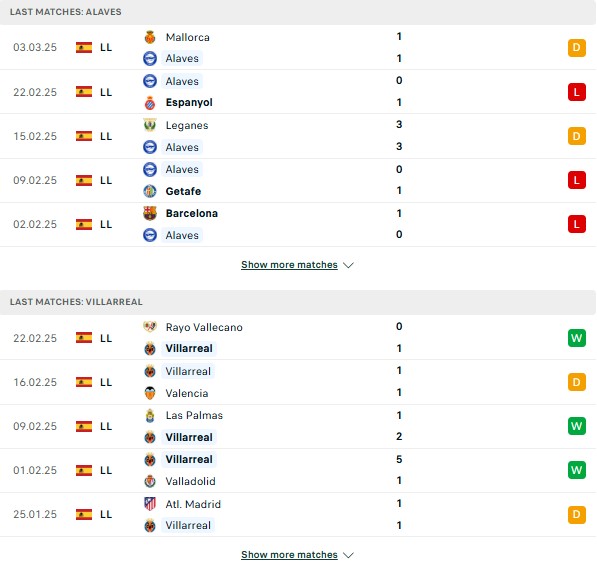Click the Barcelona club crest icon

coord(150,213)
